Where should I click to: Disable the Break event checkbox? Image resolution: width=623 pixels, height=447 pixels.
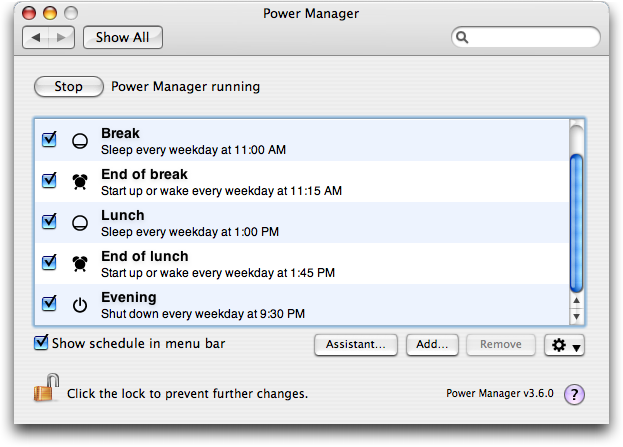click(49, 139)
